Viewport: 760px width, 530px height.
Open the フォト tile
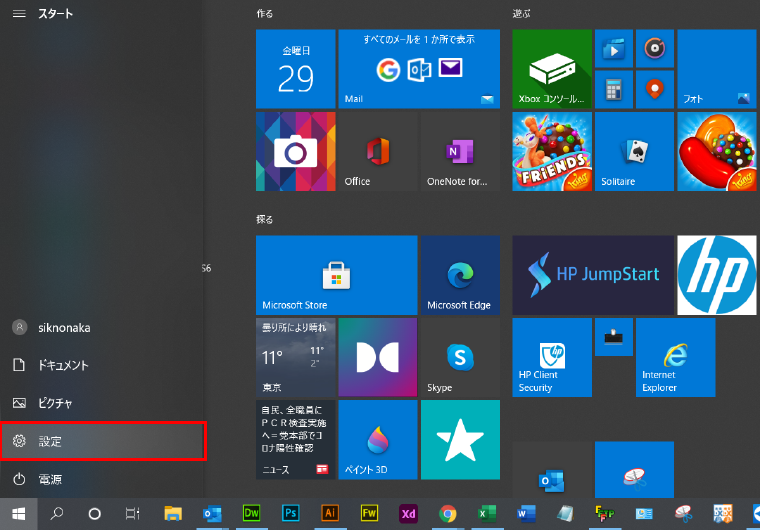click(x=717, y=69)
